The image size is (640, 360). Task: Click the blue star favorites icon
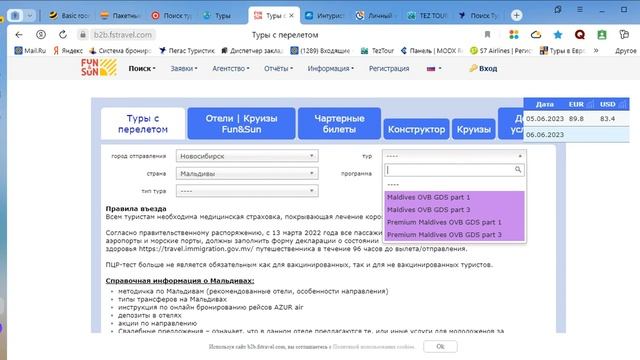click(558, 35)
